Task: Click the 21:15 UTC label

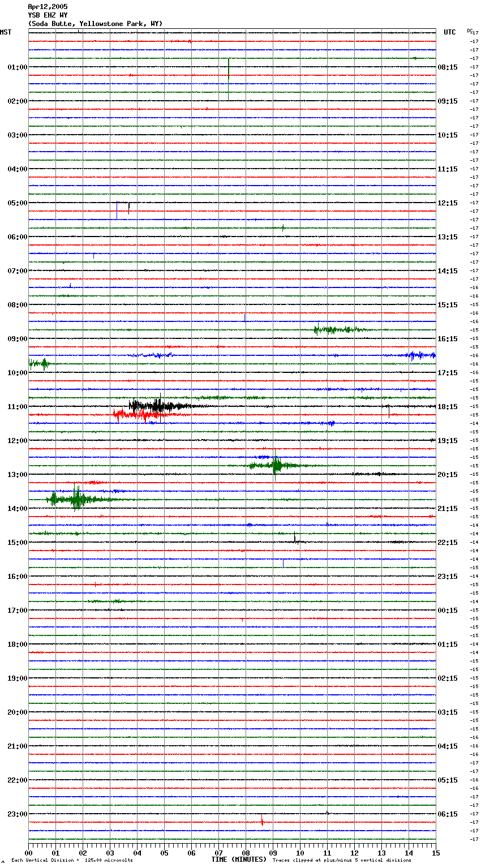Action: 448,509
